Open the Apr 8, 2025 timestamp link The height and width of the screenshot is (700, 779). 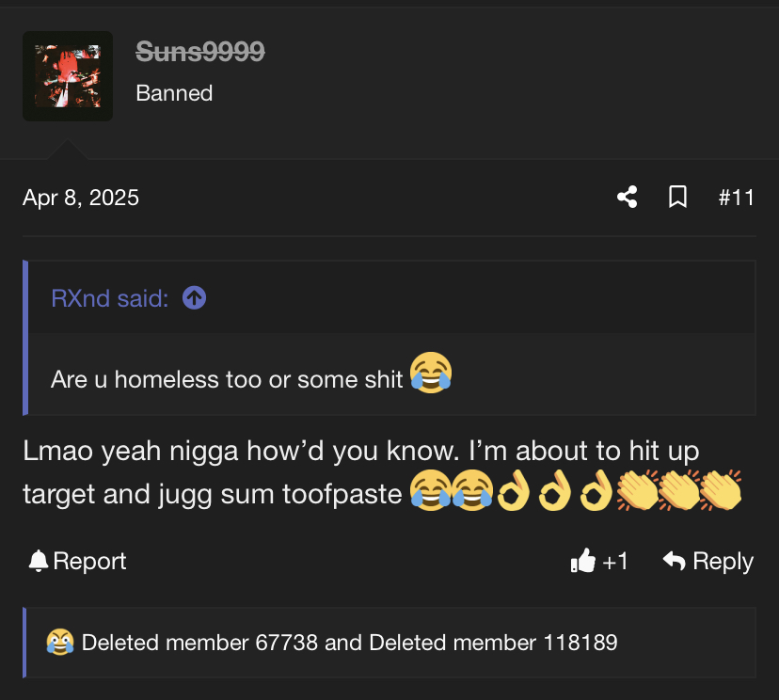81,198
